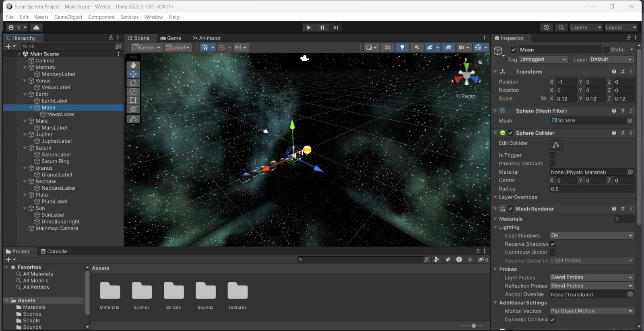644x331 pixels.
Task: Click the Position X input field
Action: 566,82
